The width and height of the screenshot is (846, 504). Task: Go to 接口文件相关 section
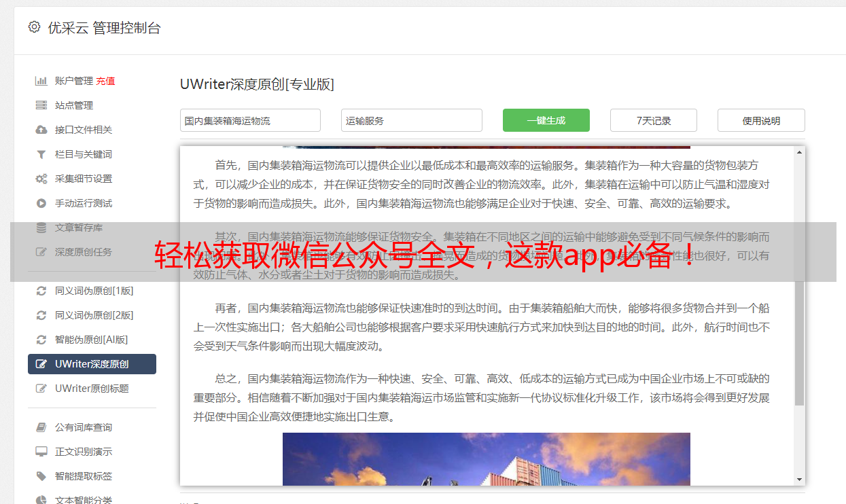(84, 130)
